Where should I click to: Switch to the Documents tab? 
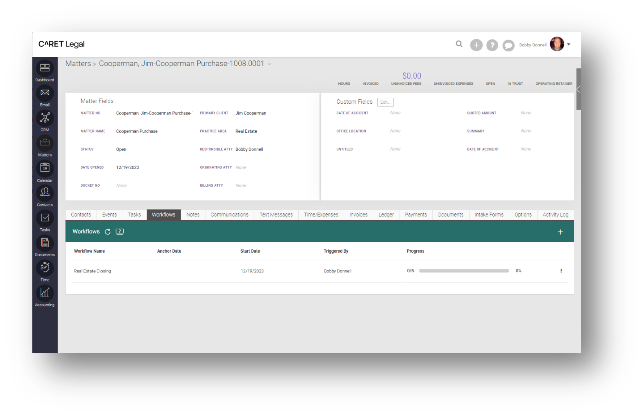tap(450, 214)
